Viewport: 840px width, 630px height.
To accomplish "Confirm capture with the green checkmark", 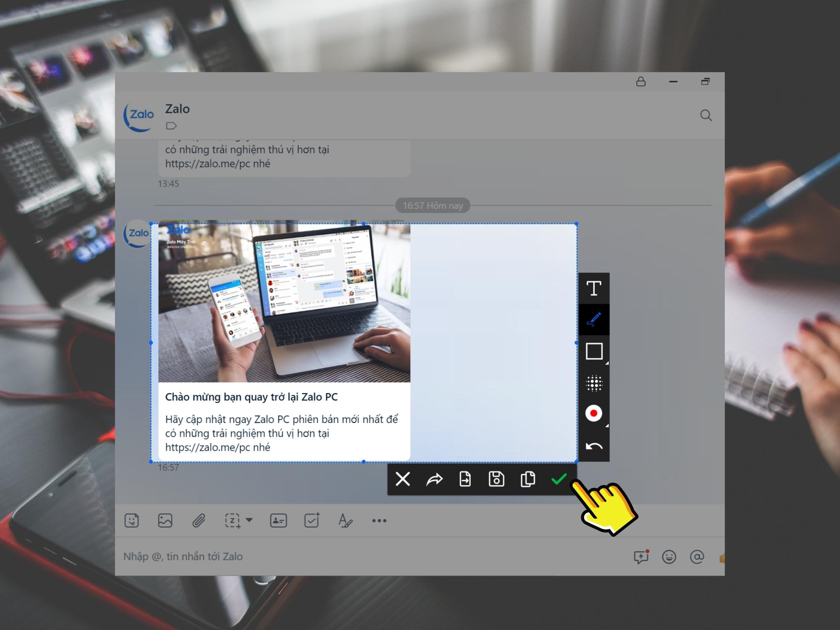I will coord(559,479).
